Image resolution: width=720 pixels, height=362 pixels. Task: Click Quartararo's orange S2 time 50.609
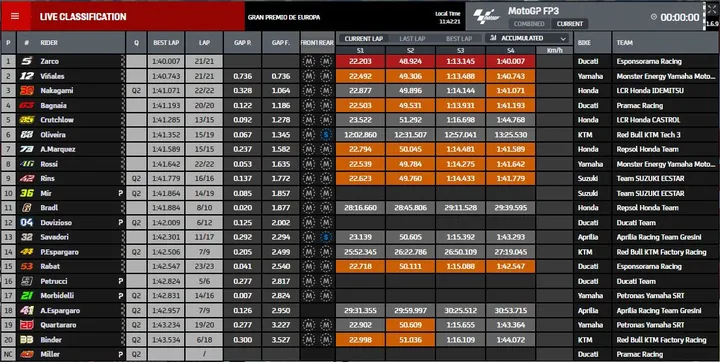click(411, 325)
